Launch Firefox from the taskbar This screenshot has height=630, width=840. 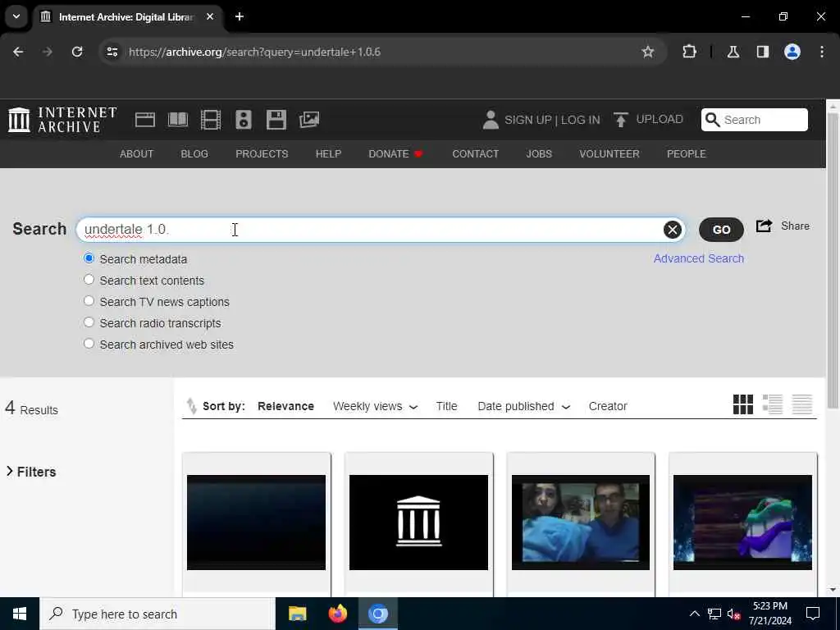pyautogui.click(x=337, y=614)
